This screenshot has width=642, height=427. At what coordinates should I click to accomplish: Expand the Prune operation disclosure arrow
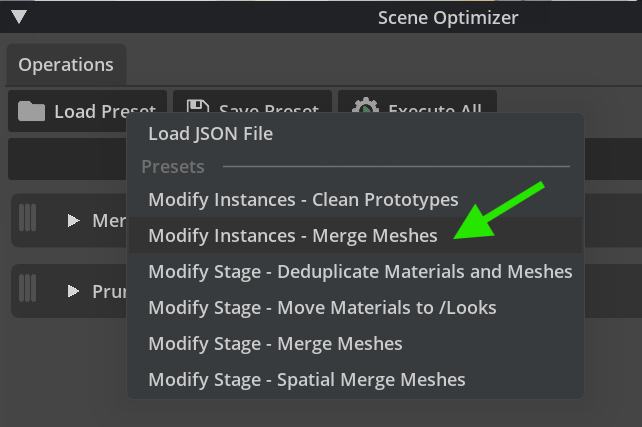74,291
